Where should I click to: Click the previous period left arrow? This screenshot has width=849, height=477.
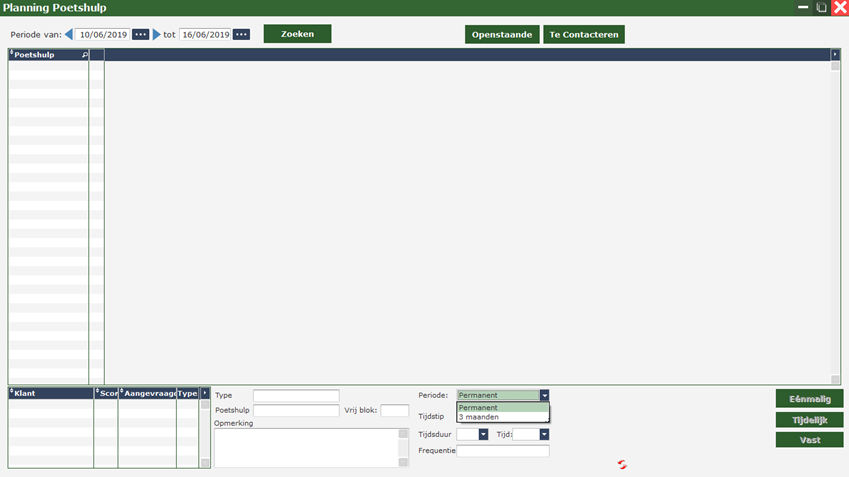(x=69, y=34)
